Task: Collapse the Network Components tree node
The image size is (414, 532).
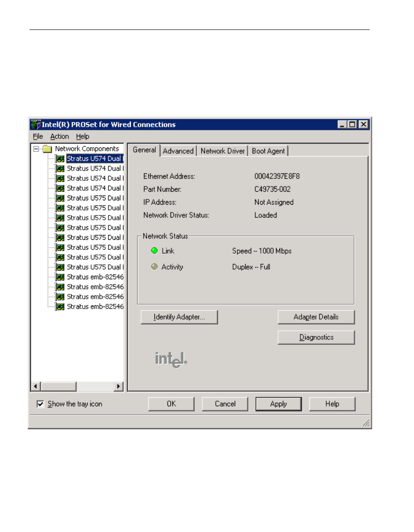Action: [36, 149]
